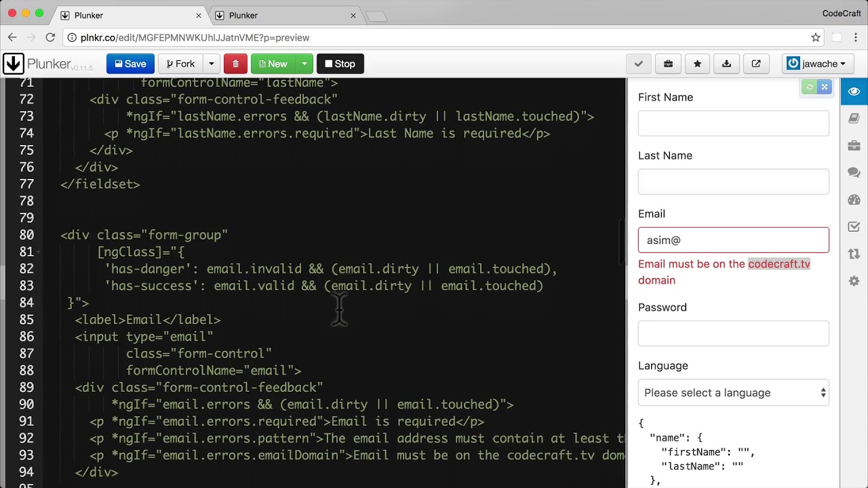Open the briefcase panel in the sidebar

pyautogui.click(x=854, y=146)
